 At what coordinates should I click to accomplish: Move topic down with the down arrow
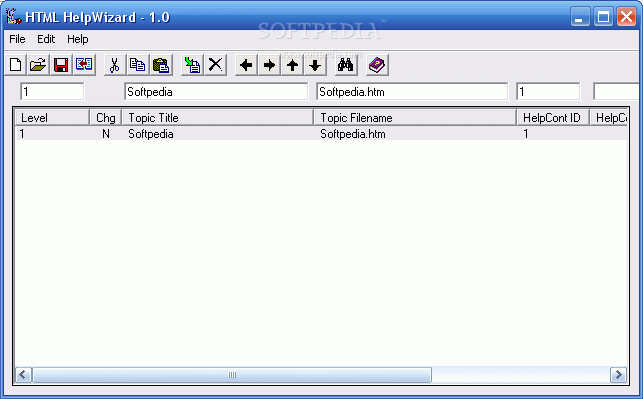(x=315, y=65)
